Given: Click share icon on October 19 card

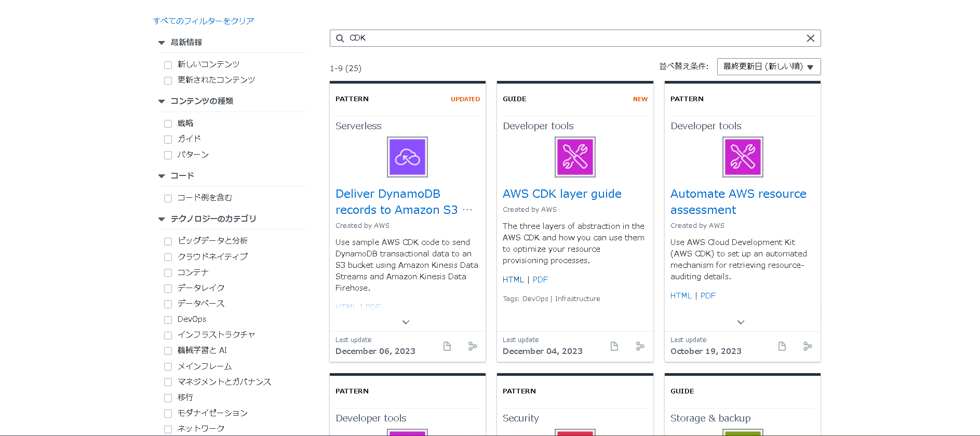Looking at the screenshot, I should coord(808,346).
